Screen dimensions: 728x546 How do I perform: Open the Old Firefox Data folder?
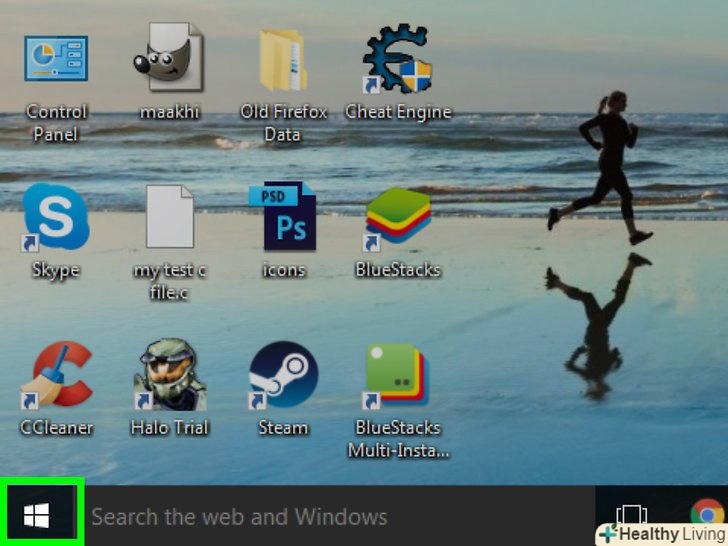click(x=283, y=60)
